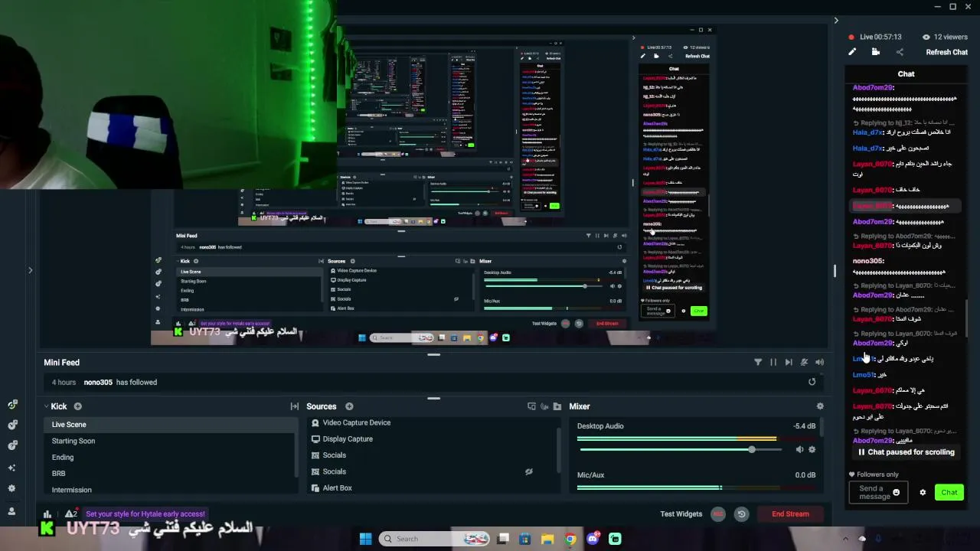Image resolution: width=980 pixels, height=551 pixels.
Task: Open the notifications warning icon
Action: pos(70,514)
